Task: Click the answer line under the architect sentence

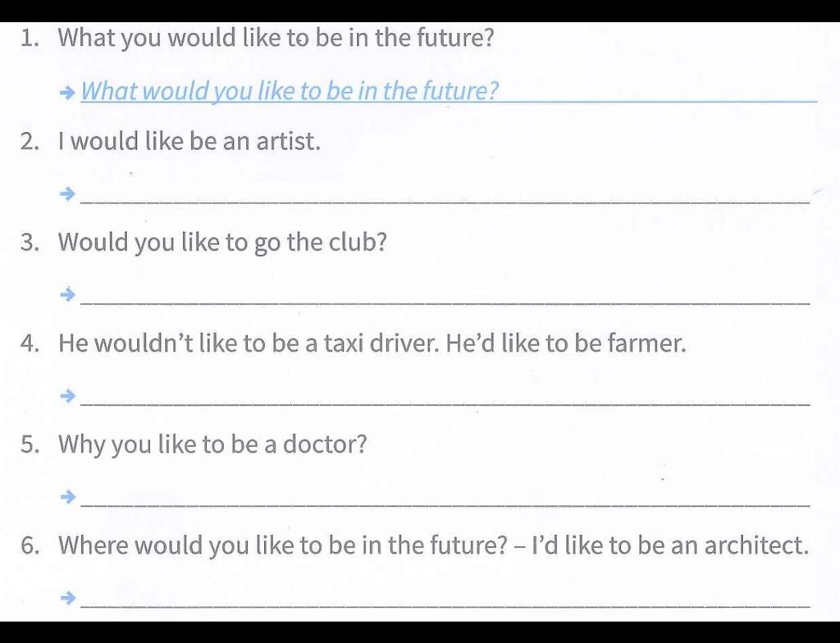Action: tap(445, 605)
